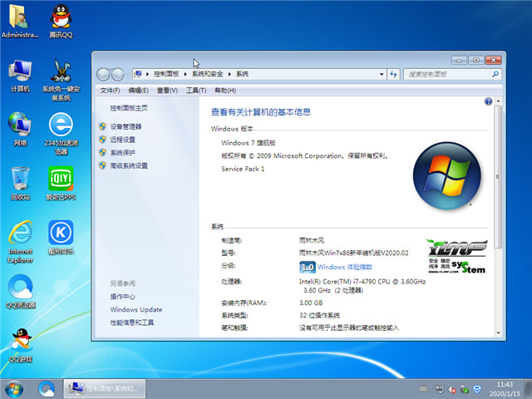Open the address bar history dropdown arrow
The height and width of the screenshot is (399, 532).
pos(382,74)
